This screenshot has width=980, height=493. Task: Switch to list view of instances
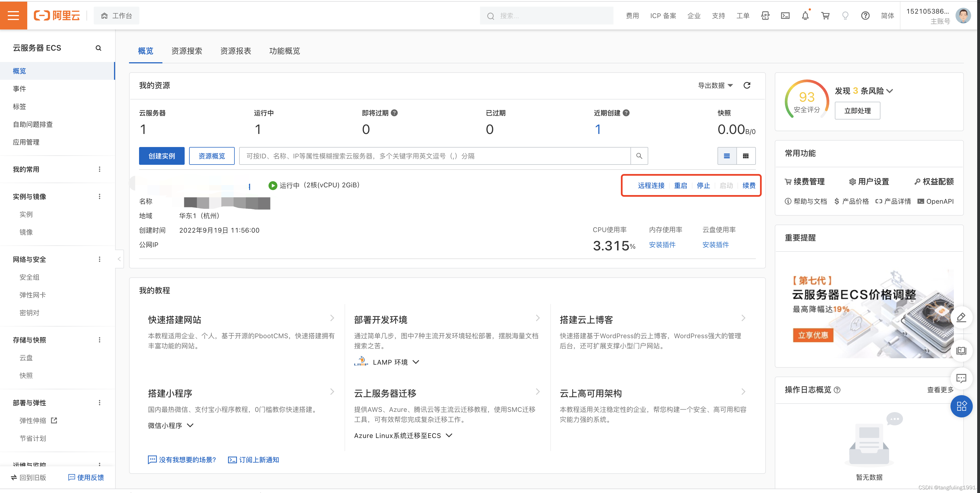click(727, 156)
